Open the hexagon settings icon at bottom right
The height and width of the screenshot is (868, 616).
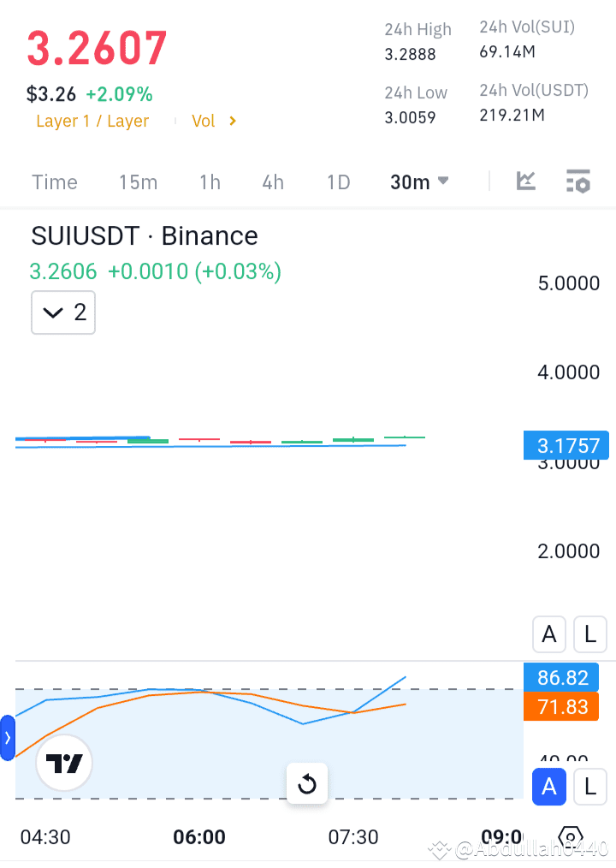click(570, 837)
